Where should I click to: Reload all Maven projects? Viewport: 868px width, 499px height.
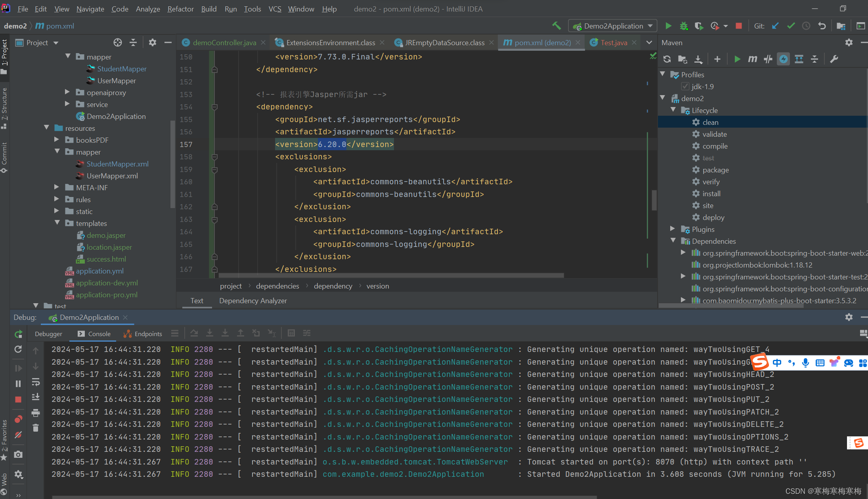coord(667,59)
